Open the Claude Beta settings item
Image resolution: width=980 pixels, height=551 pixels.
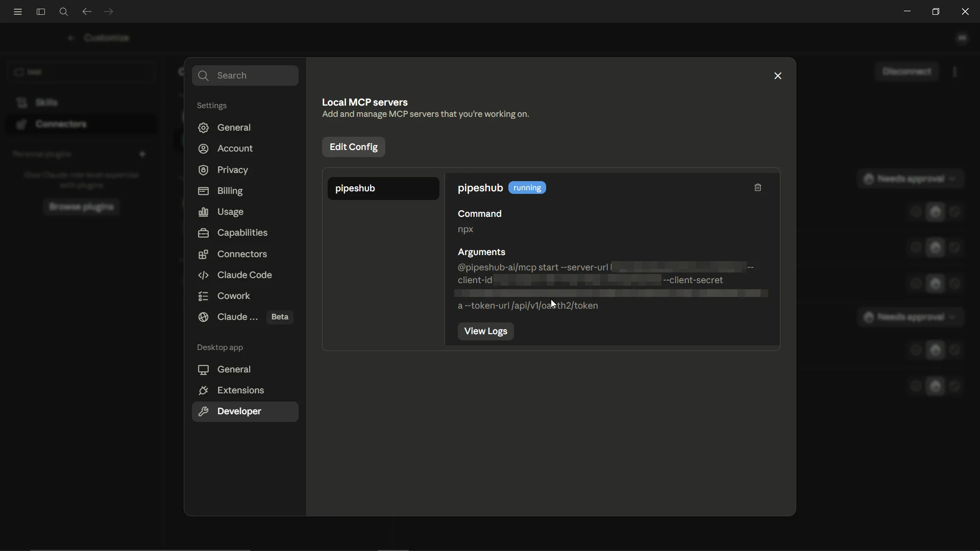click(x=245, y=317)
